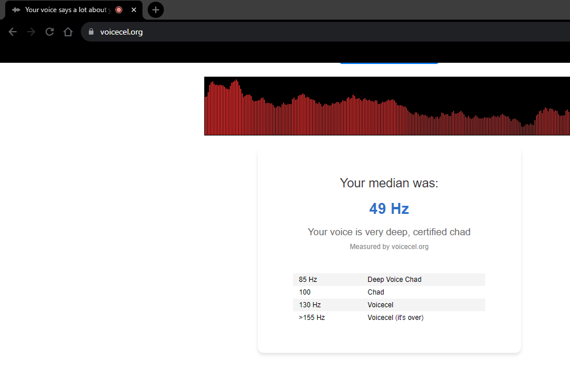Open the browser home page
The height and width of the screenshot is (392, 570).
[67, 32]
